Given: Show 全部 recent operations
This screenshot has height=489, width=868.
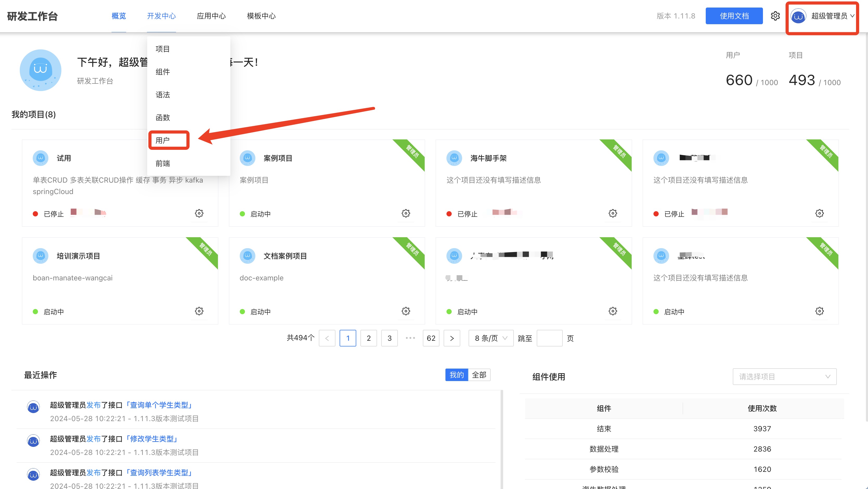Looking at the screenshot, I should pyautogui.click(x=479, y=375).
